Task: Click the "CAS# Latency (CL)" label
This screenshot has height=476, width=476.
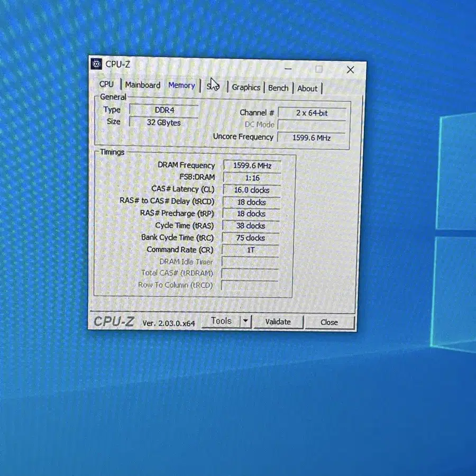Action: coord(183,189)
